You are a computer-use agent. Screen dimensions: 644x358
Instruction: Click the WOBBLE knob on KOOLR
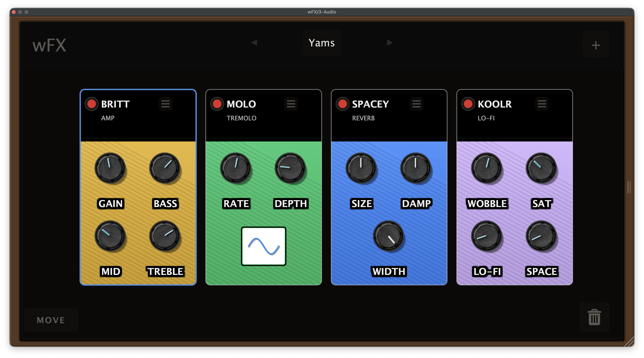click(487, 168)
